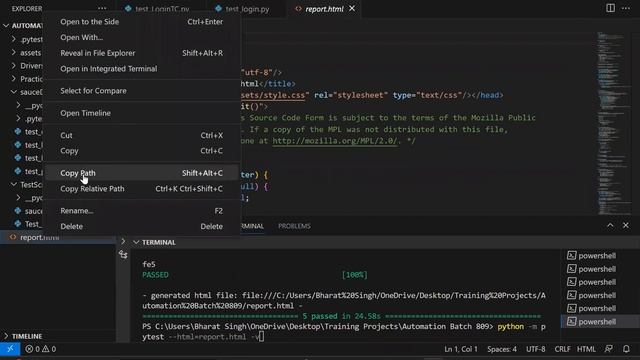Screen dimensions: 640x360
Task: Click the remote window icon in status bar
Action: click(10, 349)
